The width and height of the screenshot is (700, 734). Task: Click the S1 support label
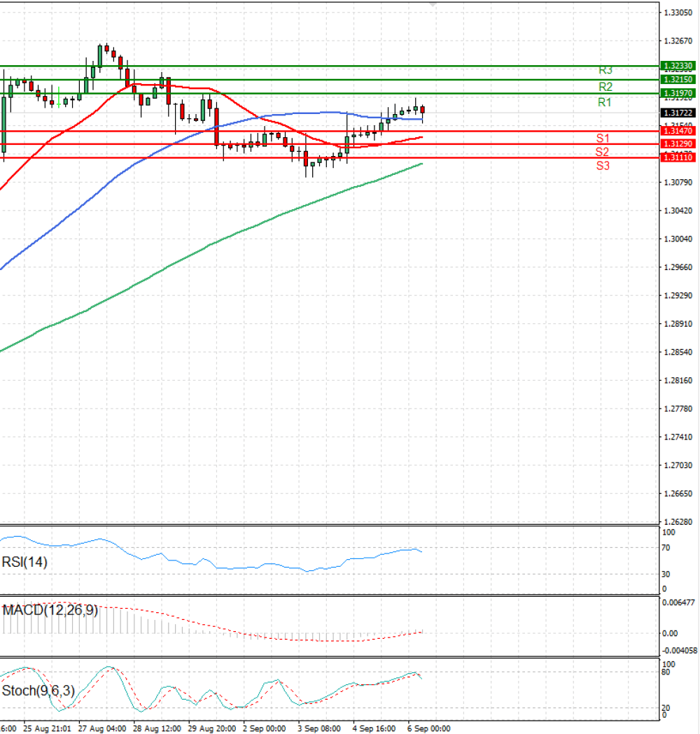click(x=603, y=138)
